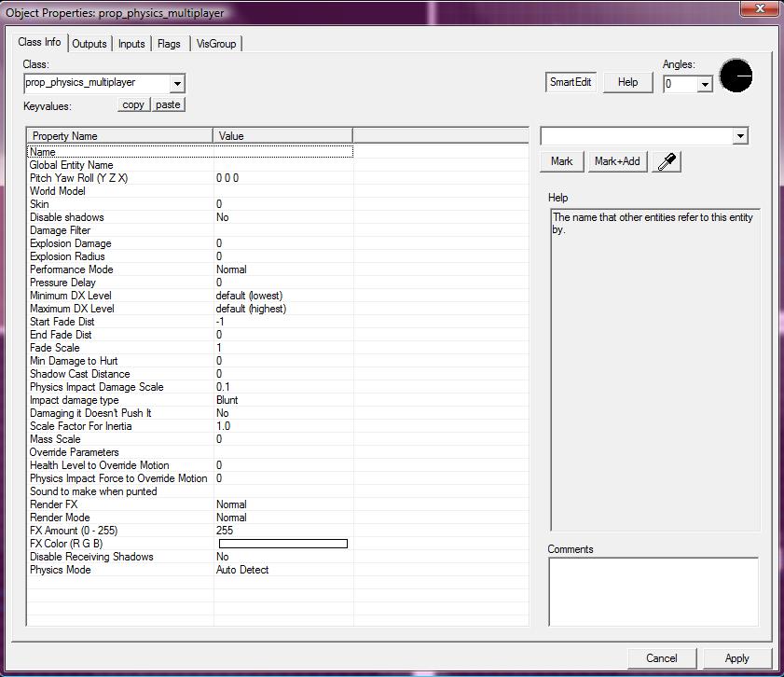Click the copy keyvalues button

[133, 104]
